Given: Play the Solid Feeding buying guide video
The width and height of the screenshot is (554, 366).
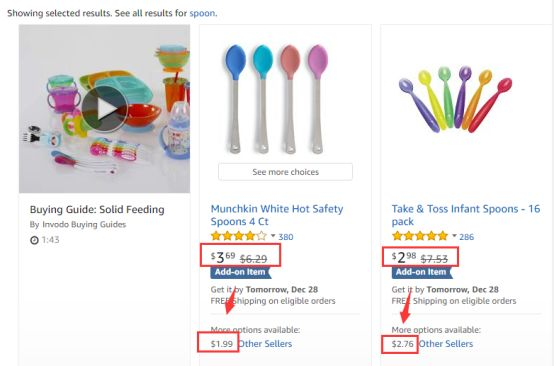Looking at the screenshot, I should point(105,109).
